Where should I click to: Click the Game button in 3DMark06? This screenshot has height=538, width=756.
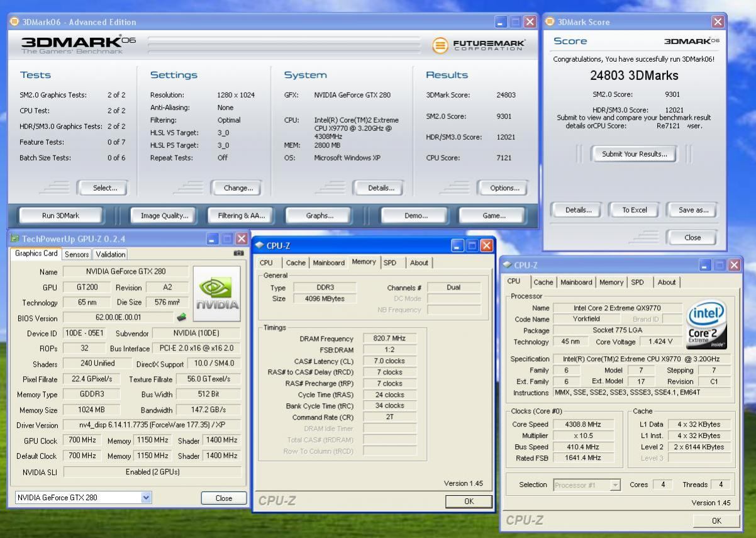pos(494,216)
